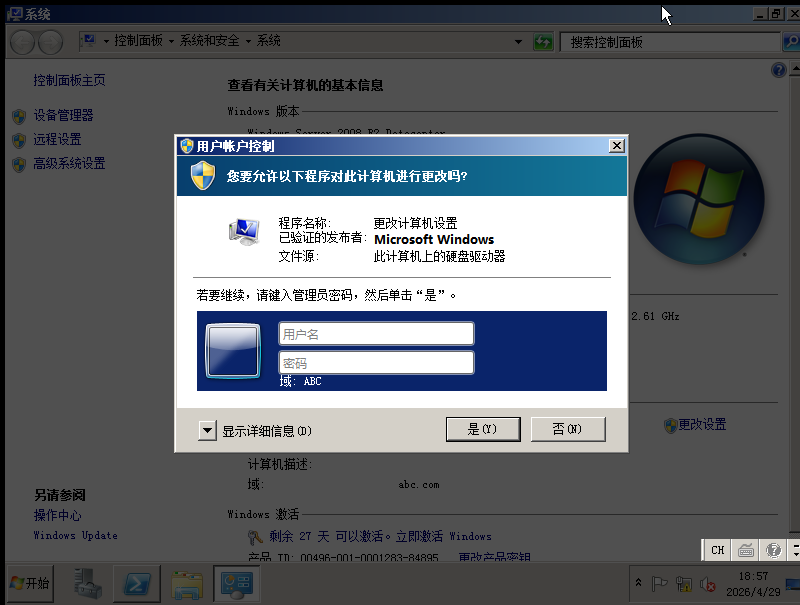Image resolution: width=800 pixels, height=605 pixels.
Task: Click language bar help icon
Action: (x=773, y=550)
